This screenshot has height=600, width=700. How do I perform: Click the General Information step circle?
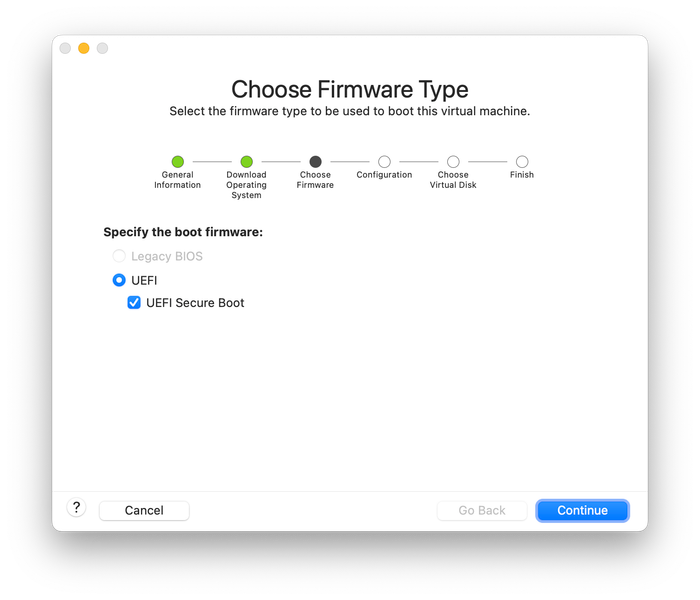178,161
